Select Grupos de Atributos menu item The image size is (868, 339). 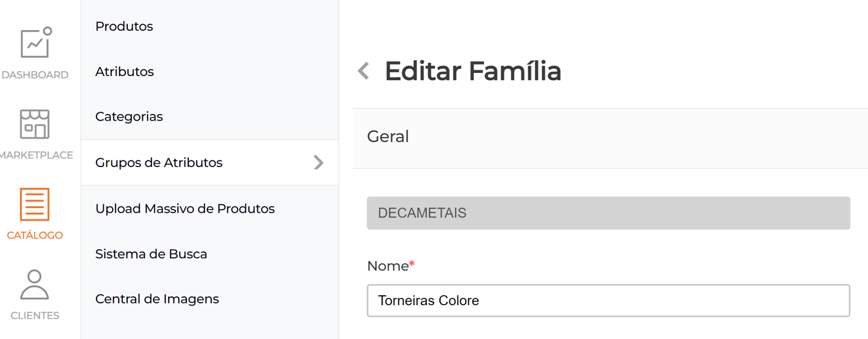pos(159,163)
